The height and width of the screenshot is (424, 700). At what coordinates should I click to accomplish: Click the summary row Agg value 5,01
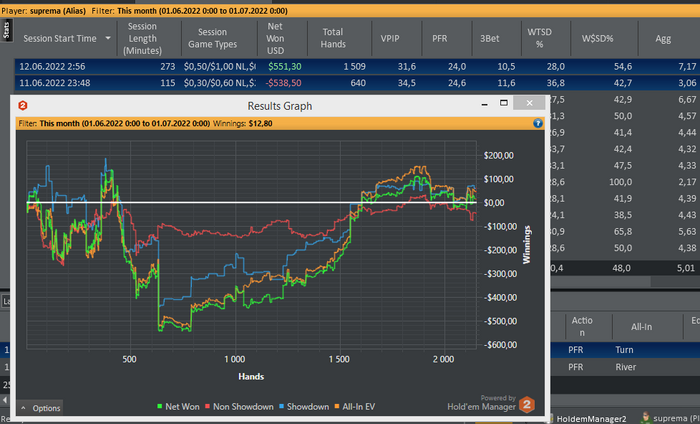point(686,268)
